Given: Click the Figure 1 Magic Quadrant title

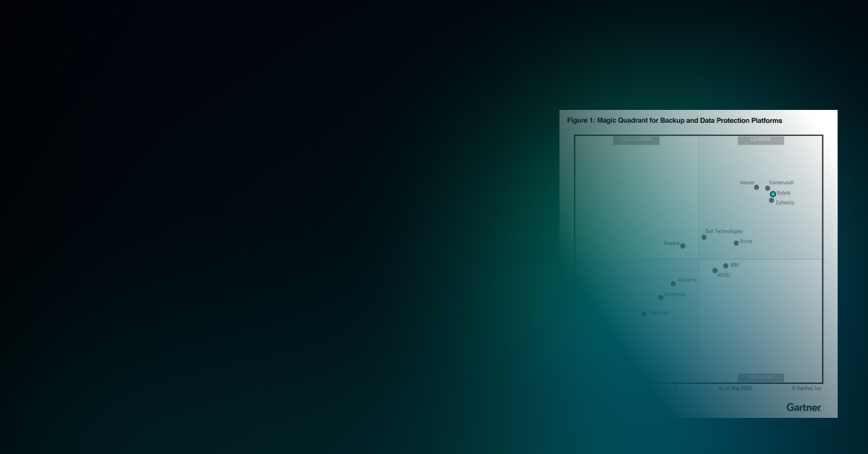Looking at the screenshot, I should tap(673, 121).
